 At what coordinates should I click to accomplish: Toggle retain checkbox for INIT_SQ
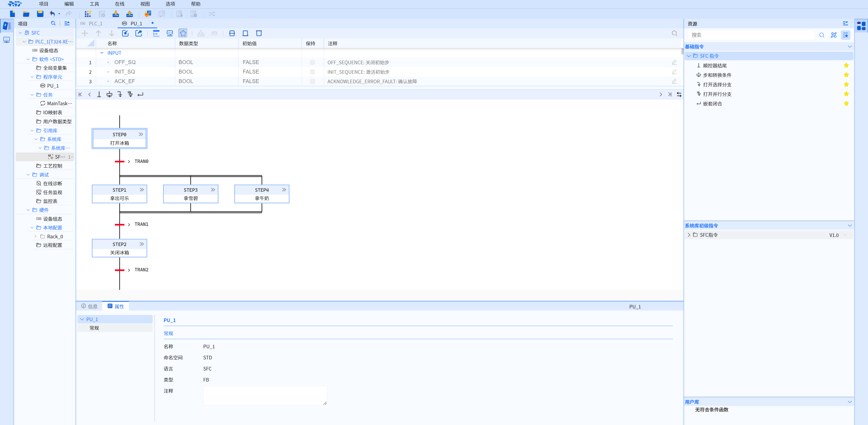312,72
